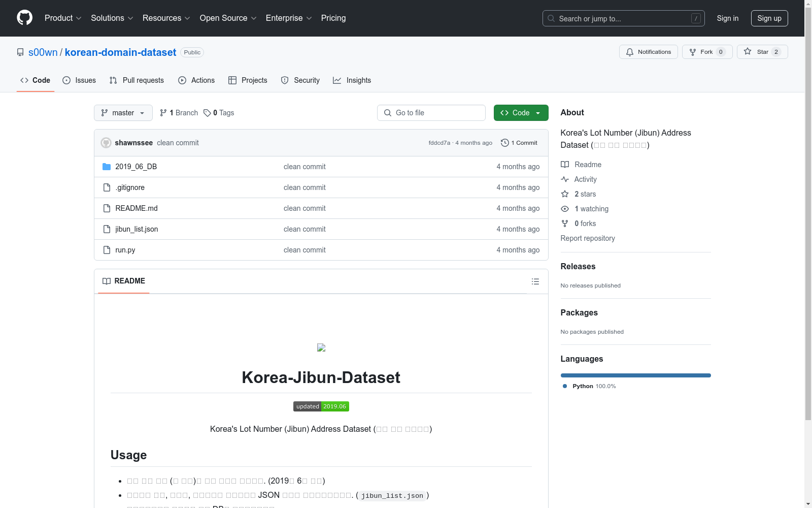Open commit hash fddcd7a
The width and height of the screenshot is (812, 508).
(439, 143)
